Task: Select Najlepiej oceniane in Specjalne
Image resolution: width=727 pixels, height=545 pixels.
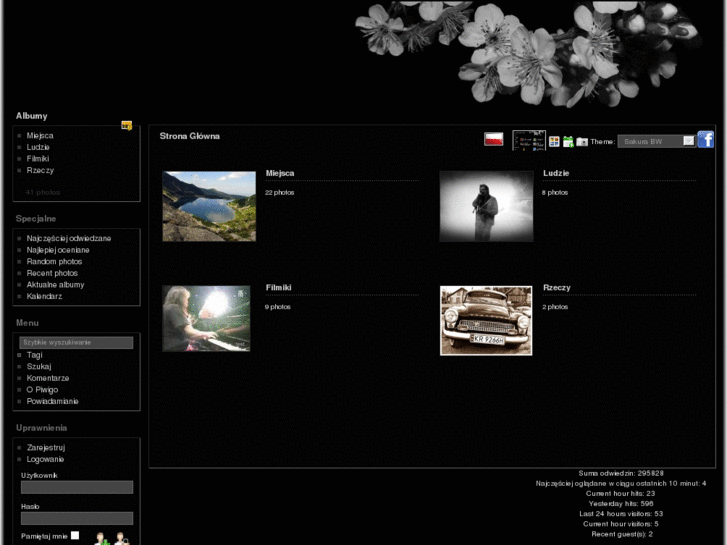Action: (58, 250)
